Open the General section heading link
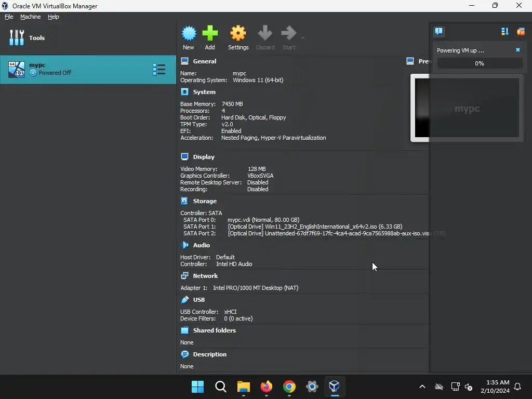The image size is (532, 399). tap(205, 61)
